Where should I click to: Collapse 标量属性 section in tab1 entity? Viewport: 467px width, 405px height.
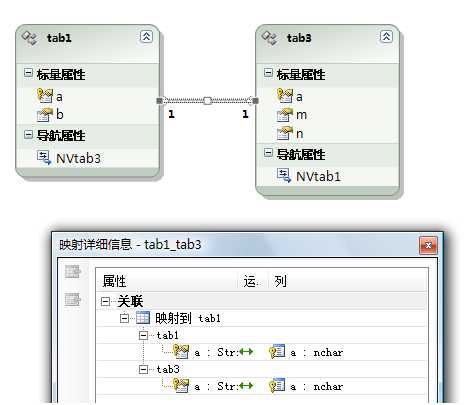tap(28, 73)
